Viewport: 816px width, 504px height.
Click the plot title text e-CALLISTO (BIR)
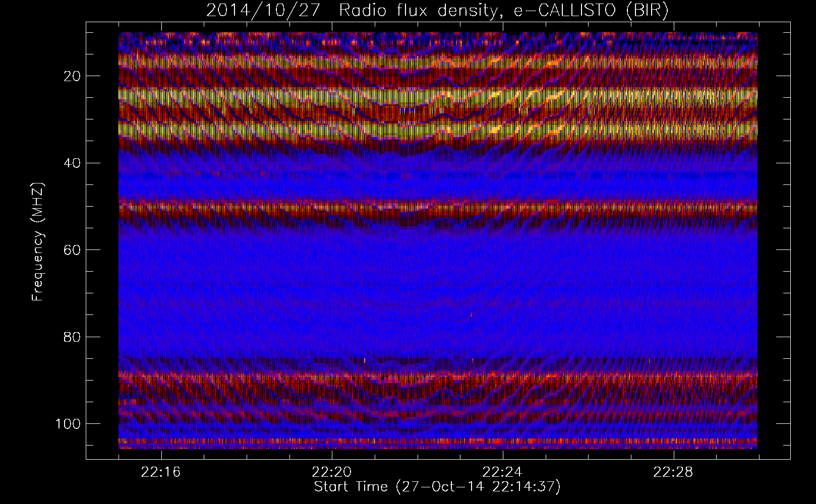tap(592, 11)
